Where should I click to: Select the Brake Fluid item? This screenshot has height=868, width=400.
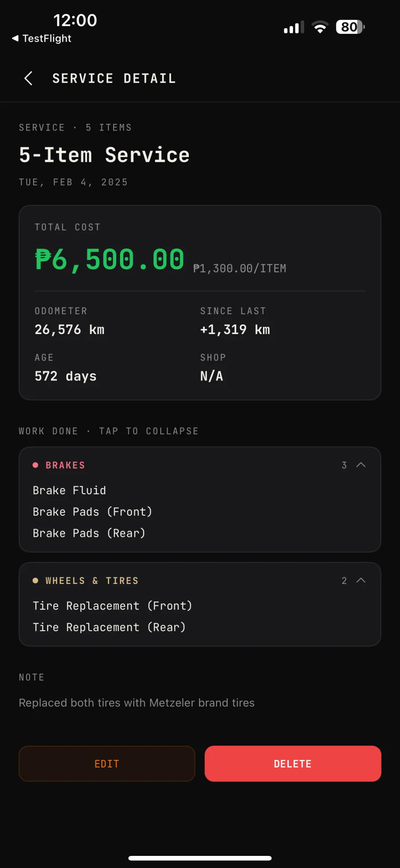coord(69,490)
